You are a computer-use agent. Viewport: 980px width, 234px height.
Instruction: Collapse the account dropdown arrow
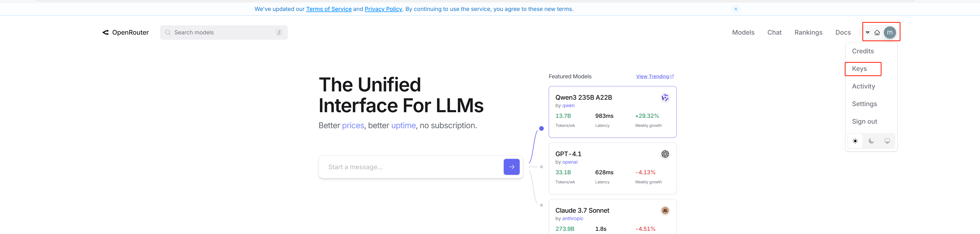tap(867, 33)
